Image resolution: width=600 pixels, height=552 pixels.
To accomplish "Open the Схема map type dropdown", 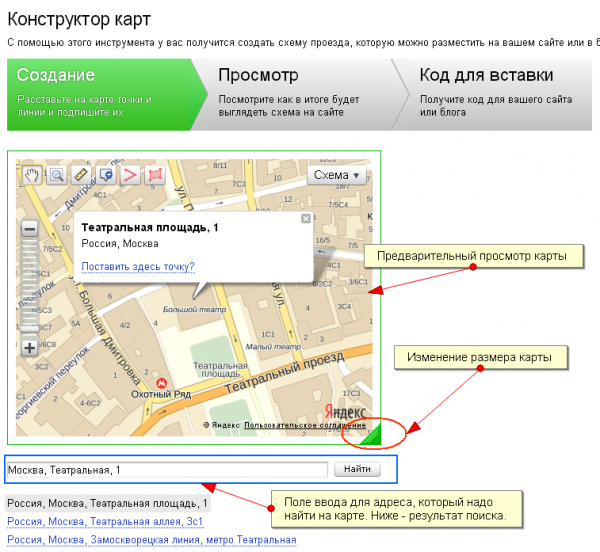I will click(337, 175).
